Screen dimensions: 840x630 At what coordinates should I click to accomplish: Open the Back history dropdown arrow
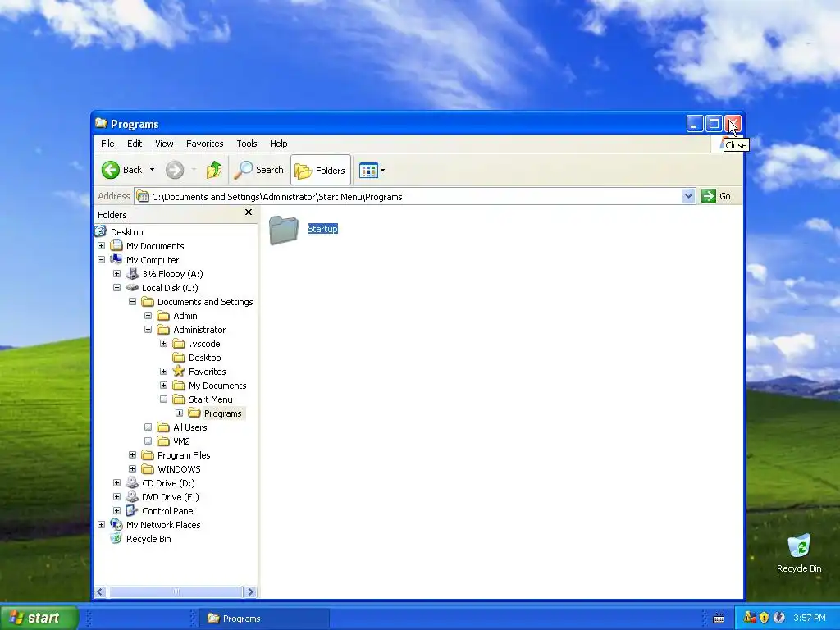point(152,170)
